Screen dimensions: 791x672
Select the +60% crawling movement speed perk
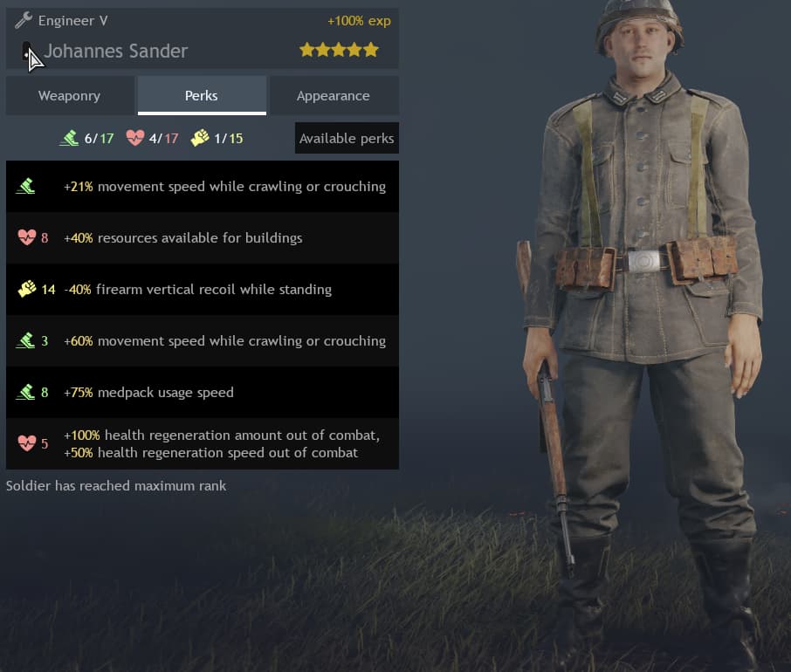[203, 340]
